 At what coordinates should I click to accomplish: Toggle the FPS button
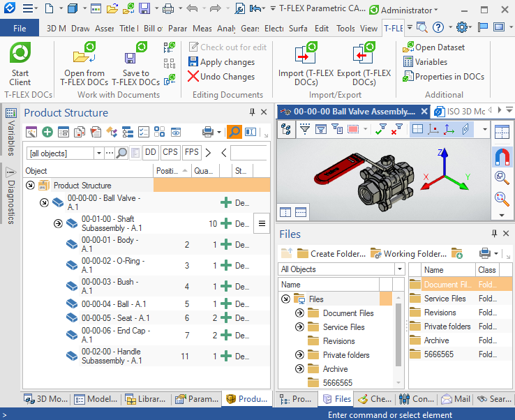click(x=191, y=152)
